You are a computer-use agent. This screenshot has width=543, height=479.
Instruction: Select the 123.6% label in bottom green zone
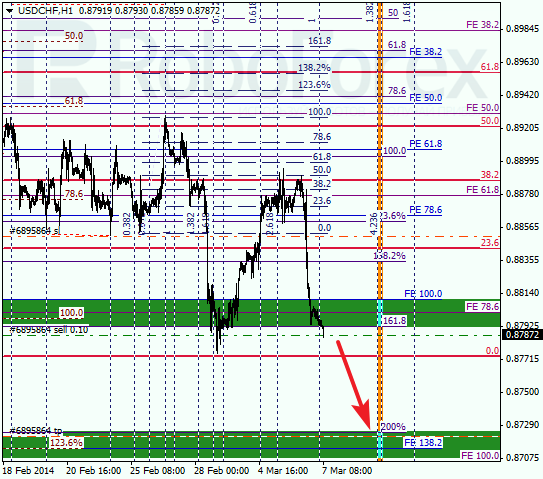(66, 443)
